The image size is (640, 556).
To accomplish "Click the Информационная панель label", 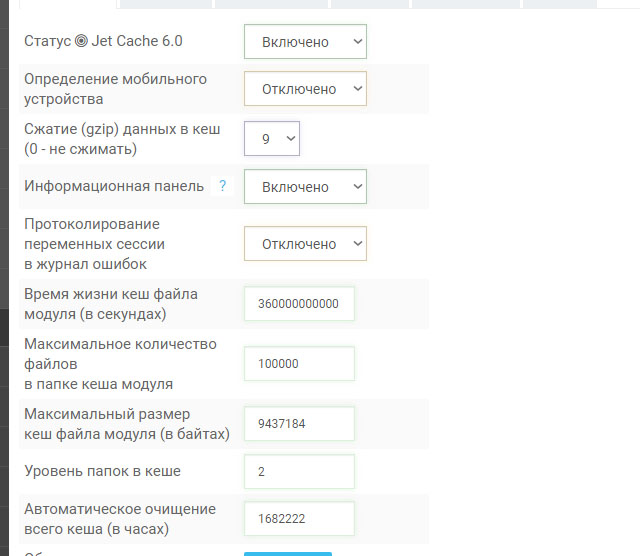I will click(x=114, y=186).
